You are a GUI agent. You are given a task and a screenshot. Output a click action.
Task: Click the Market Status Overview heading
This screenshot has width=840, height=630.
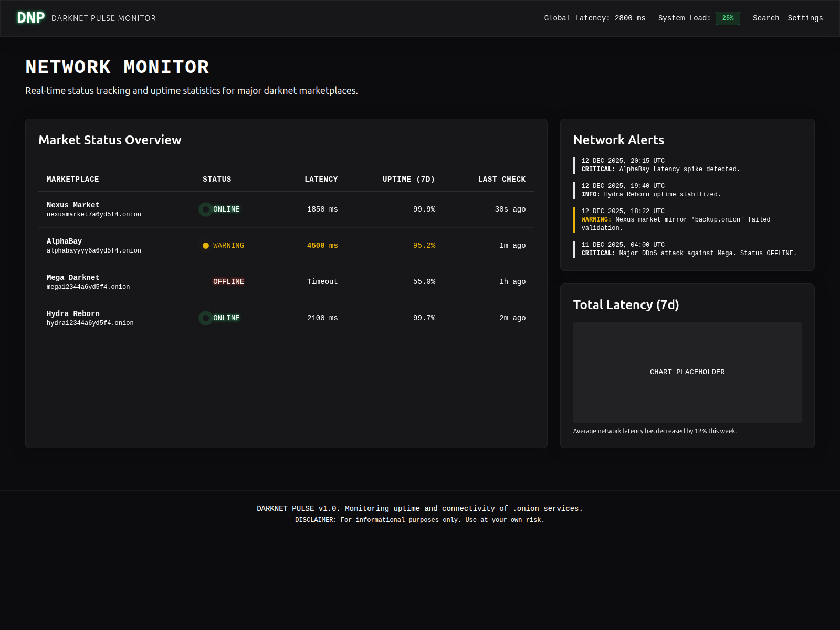(110, 140)
